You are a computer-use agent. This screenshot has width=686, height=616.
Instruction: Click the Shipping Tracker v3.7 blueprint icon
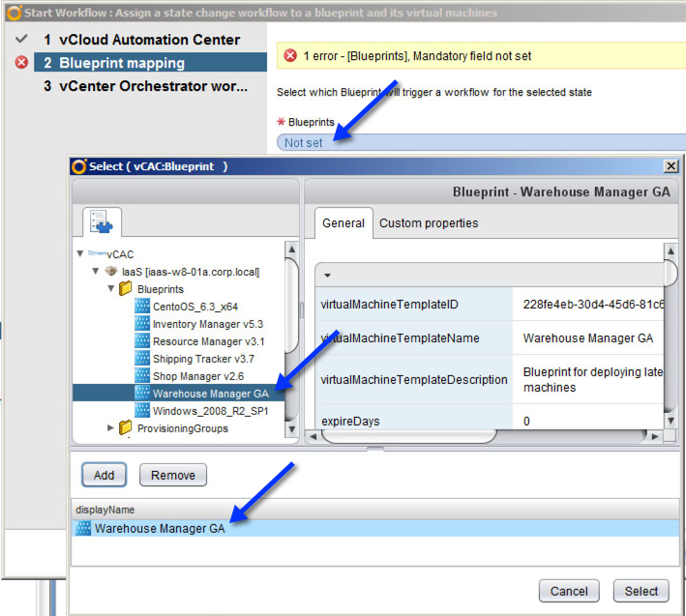point(142,359)
